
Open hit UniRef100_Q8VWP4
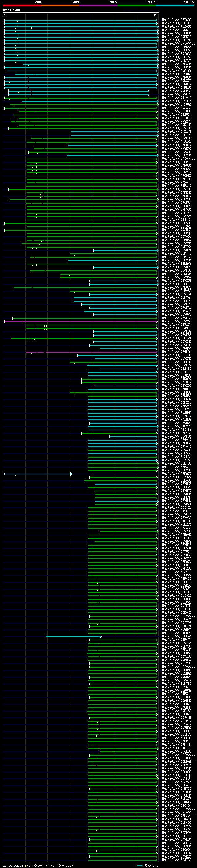click(177, 250)
